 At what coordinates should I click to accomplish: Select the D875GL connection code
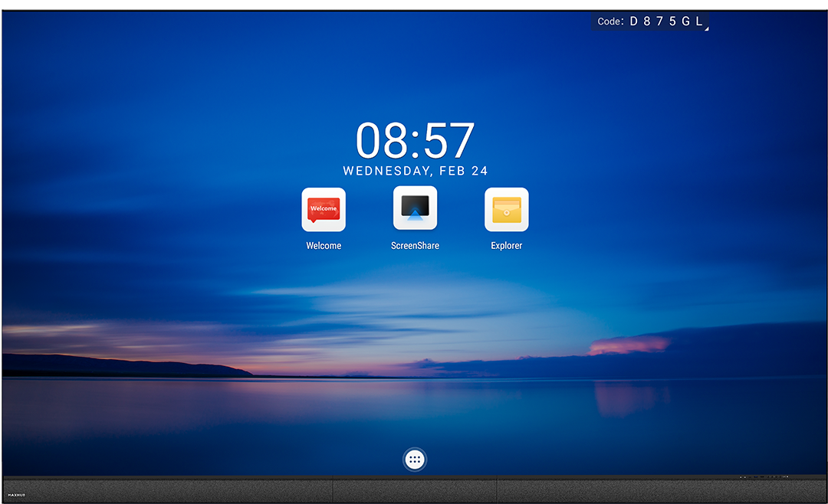[665, 21]
